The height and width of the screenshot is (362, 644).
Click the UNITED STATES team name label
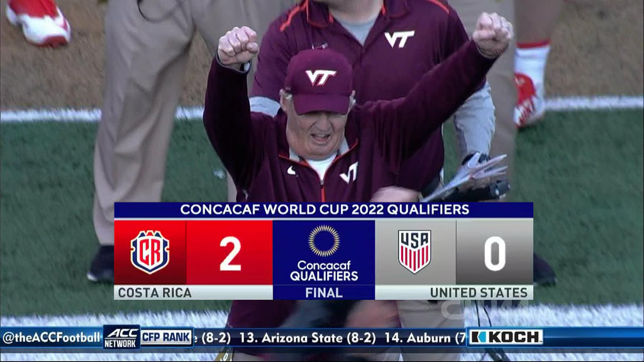(479, 293)
